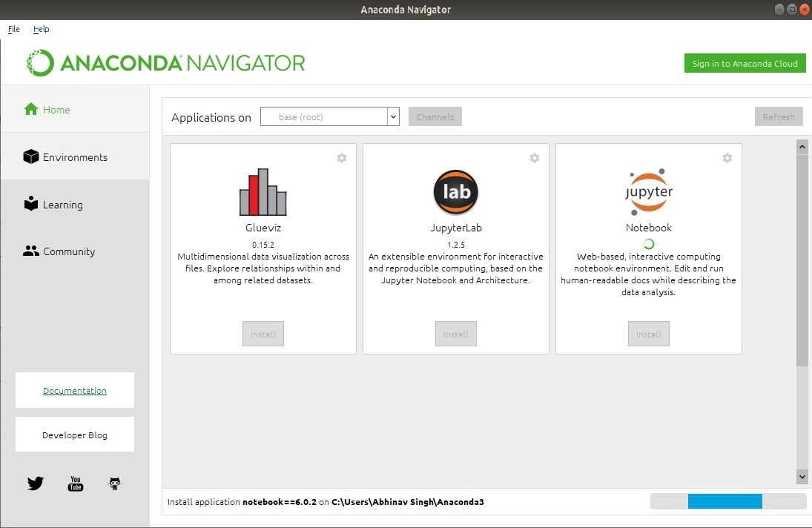The image size is (812, 528).
Task: Click the scrollbar up arrow
Action: [x=802, y=147]
